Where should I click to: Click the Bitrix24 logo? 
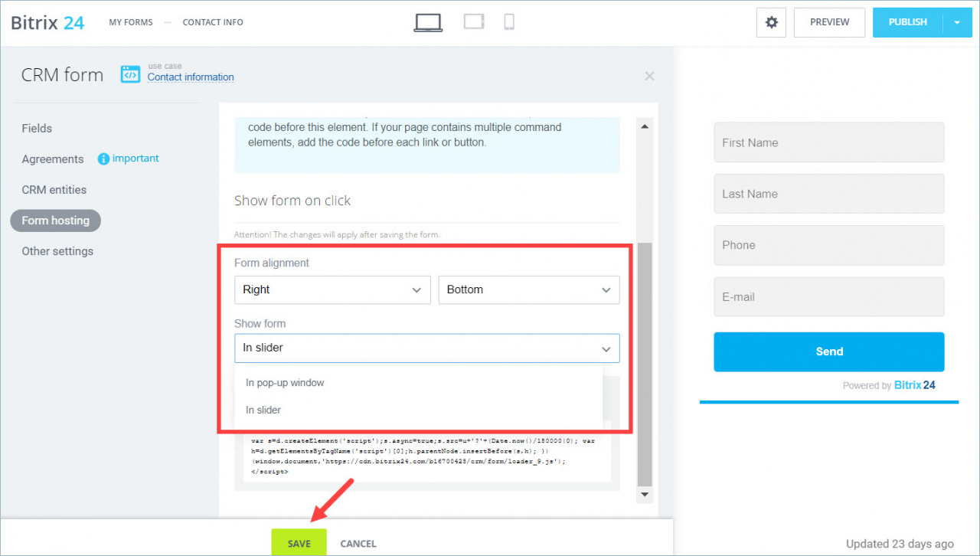point(47,22)
